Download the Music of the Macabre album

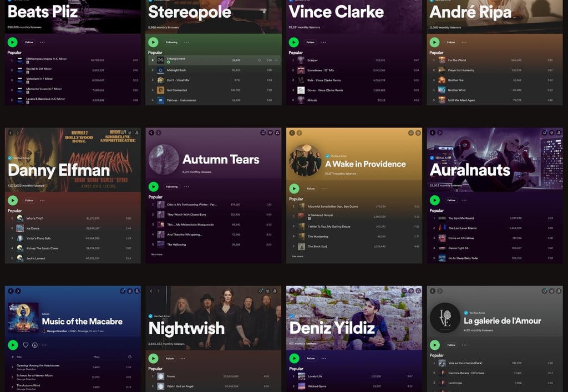pos(35,345)
